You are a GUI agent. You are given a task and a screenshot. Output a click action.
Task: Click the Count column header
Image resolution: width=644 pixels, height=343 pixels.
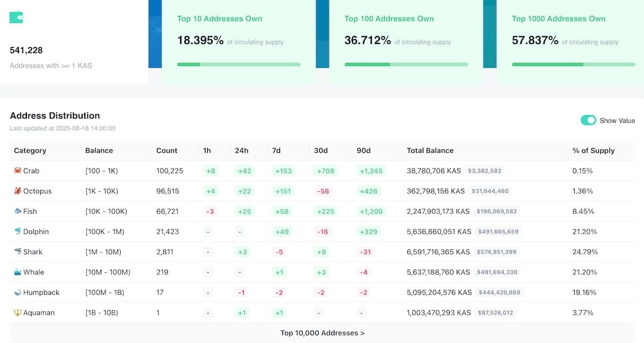tap(167, 151)
